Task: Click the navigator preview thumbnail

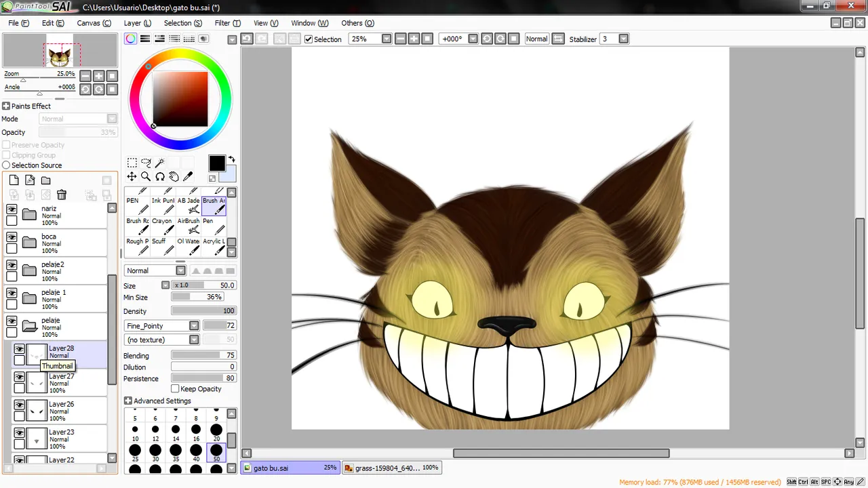Action: (x=60, y=51)
